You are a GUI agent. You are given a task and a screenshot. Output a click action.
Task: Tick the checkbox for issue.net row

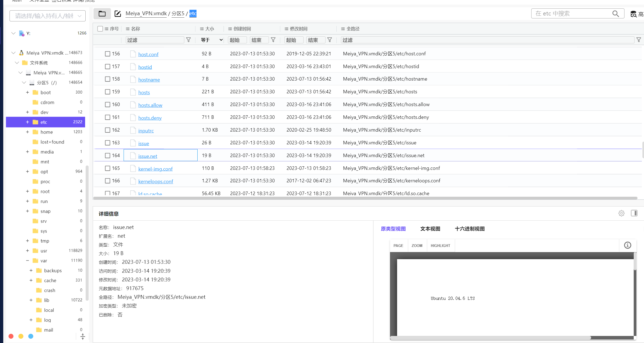pos(108,155)
